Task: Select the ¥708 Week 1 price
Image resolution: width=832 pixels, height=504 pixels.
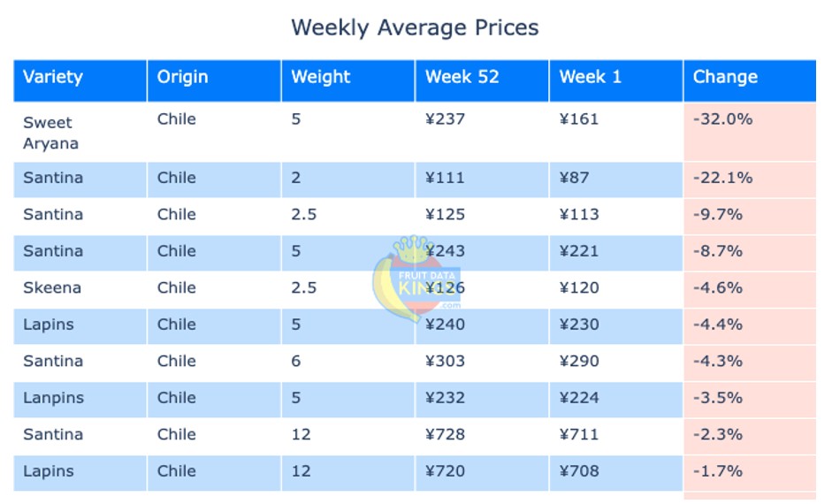Action: click(x=578, y=470)
